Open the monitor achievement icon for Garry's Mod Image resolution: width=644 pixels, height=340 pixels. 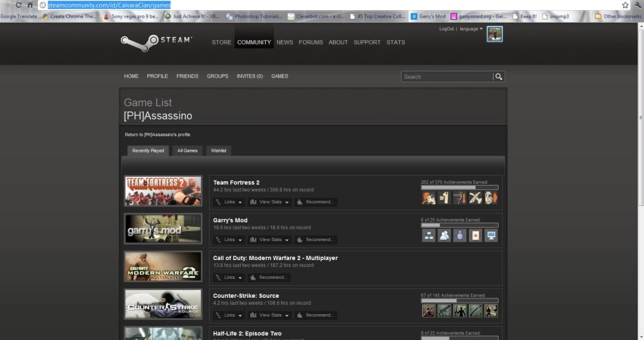(x=491, y=235)
